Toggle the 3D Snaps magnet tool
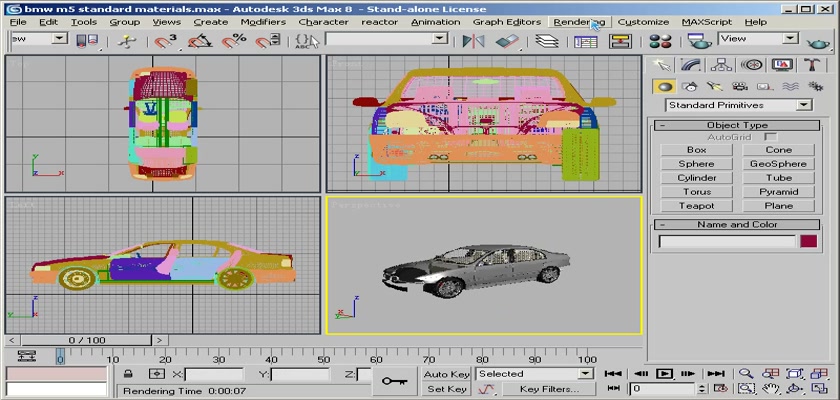Image resolution: width=840 pixels, height=400 pixels. pos(166,41)
